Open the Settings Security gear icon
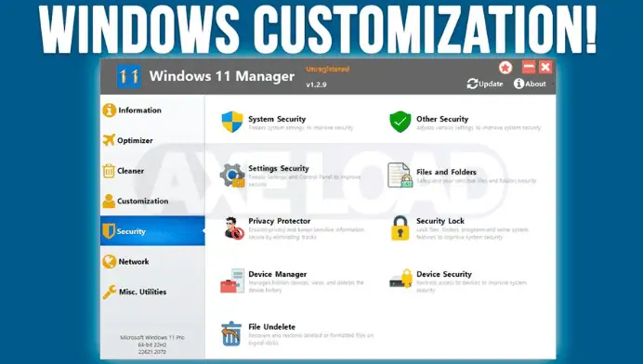This screenshot has width=643, height=364. [232, 175]
